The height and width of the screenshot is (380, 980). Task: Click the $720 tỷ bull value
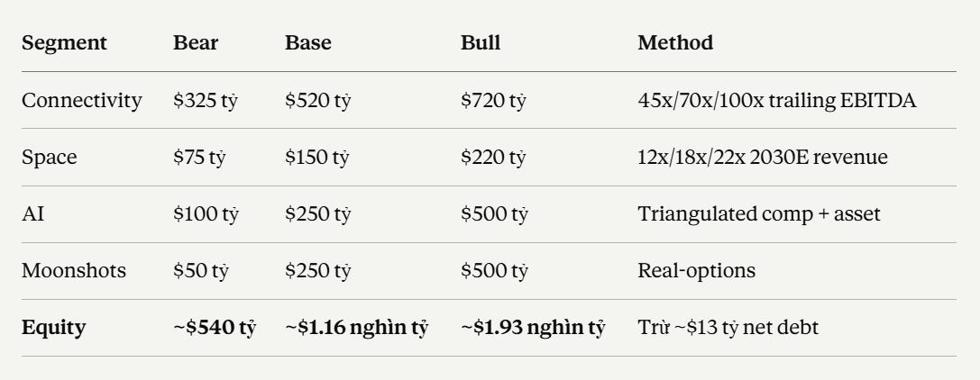coord(494,101)
